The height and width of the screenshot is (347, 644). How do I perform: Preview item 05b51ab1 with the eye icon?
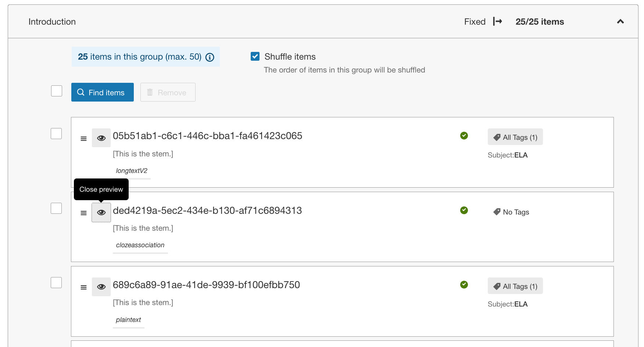tap(101, 138)
